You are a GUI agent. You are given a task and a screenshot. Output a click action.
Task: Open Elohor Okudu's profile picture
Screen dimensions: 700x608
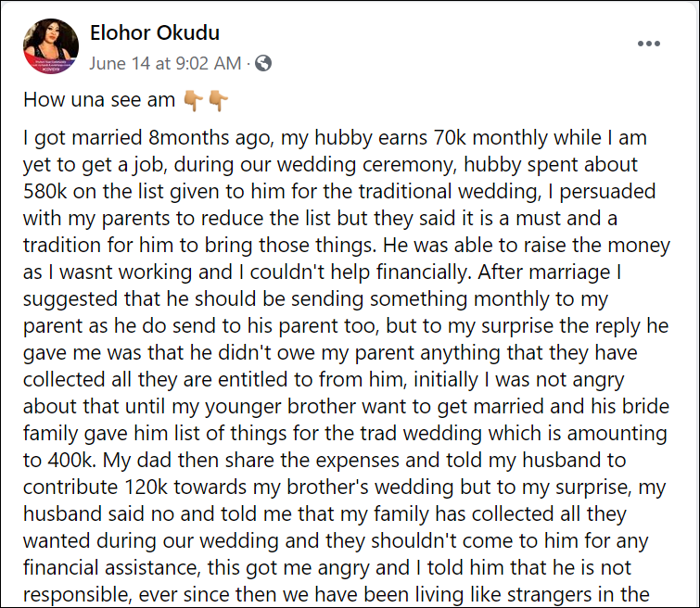(x=51, y=46)
